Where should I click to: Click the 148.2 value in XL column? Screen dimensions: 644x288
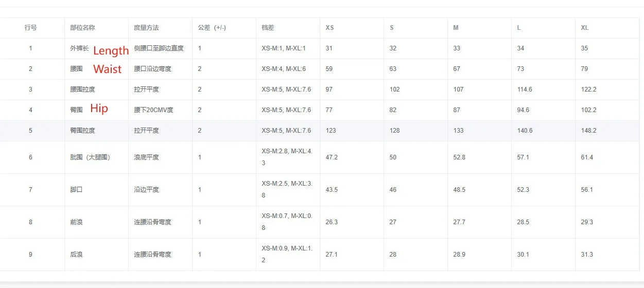588,131
